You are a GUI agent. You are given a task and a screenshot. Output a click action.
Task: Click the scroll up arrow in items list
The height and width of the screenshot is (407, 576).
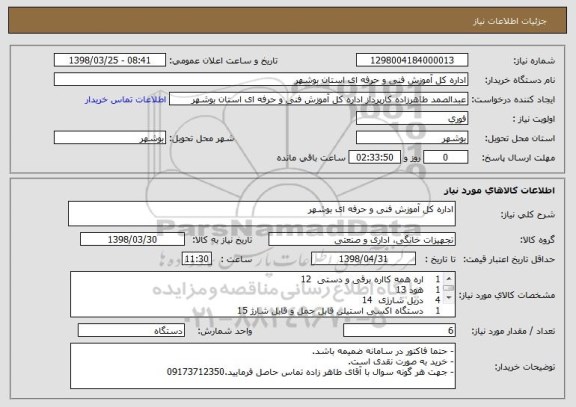(449, 278)
